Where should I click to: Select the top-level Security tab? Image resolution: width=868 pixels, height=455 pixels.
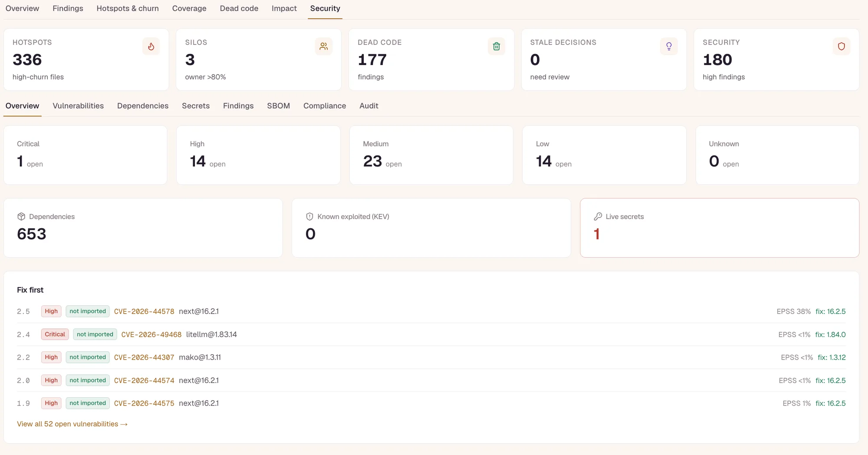point(325,8)
